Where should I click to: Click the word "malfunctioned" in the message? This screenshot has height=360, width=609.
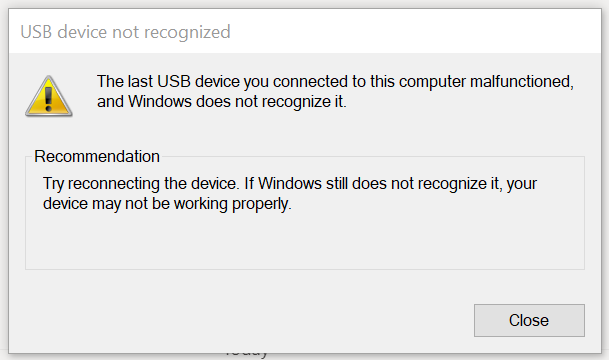pos(522,82)
